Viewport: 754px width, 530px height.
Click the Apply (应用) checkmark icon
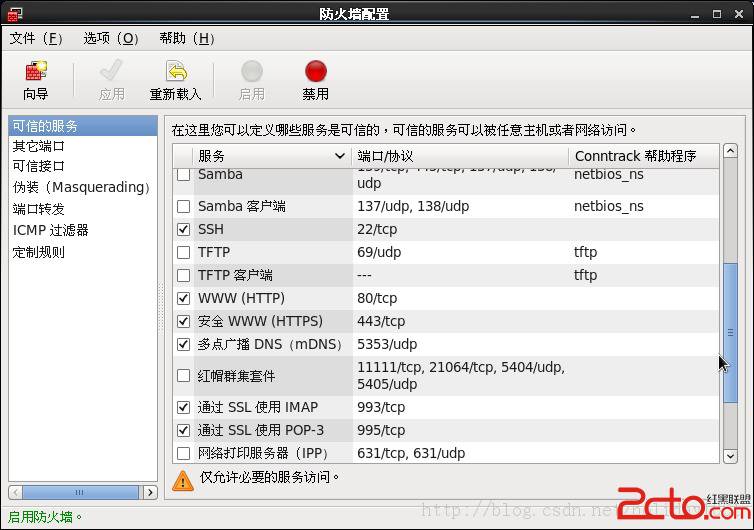point(111,71)
